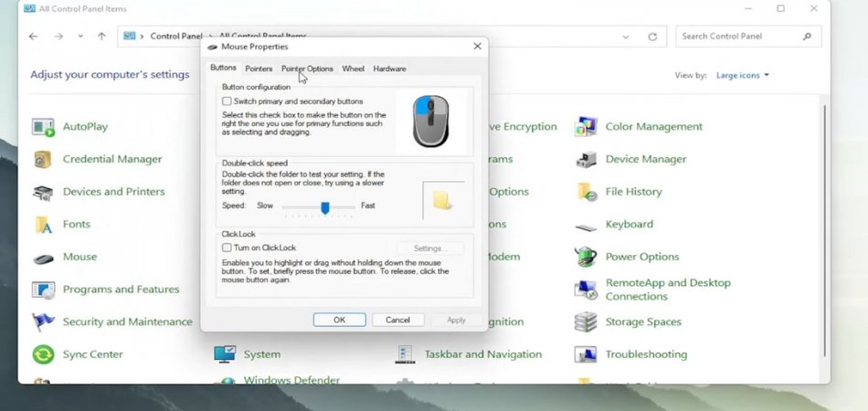Open the Devices and Printers icon
The height and width of the screenshot is (411, 868).
43,192
